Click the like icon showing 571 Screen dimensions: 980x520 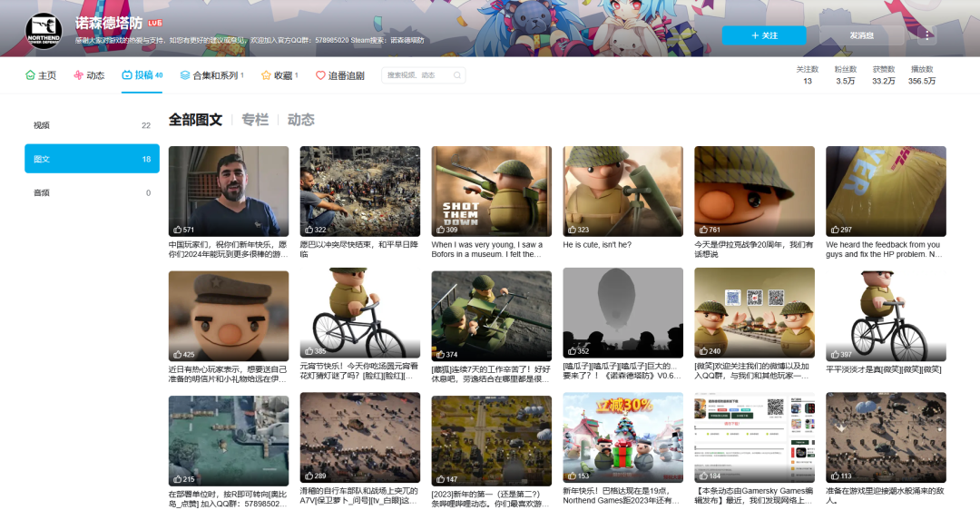pyautogui.click(x=178, y=230)
